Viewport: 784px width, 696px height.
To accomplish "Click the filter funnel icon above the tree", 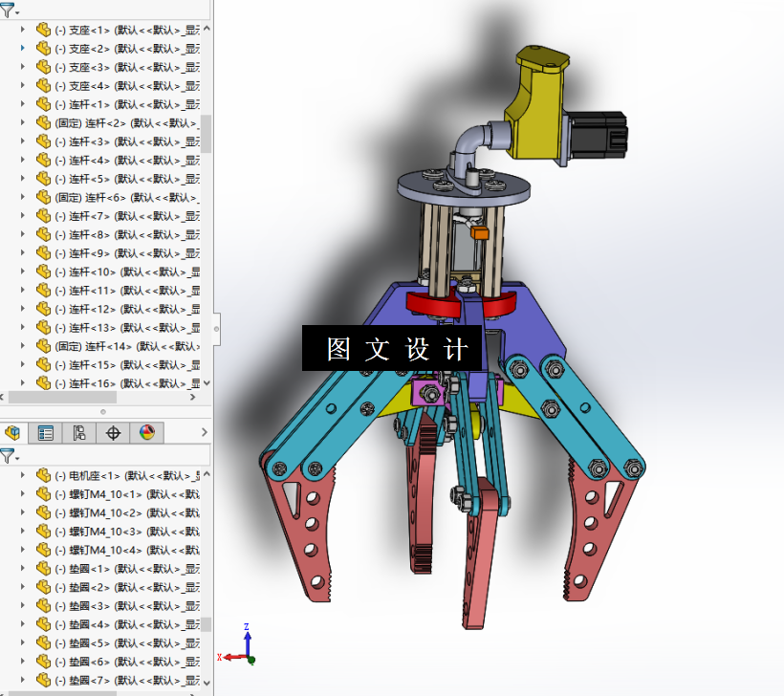I will point(10,8).
